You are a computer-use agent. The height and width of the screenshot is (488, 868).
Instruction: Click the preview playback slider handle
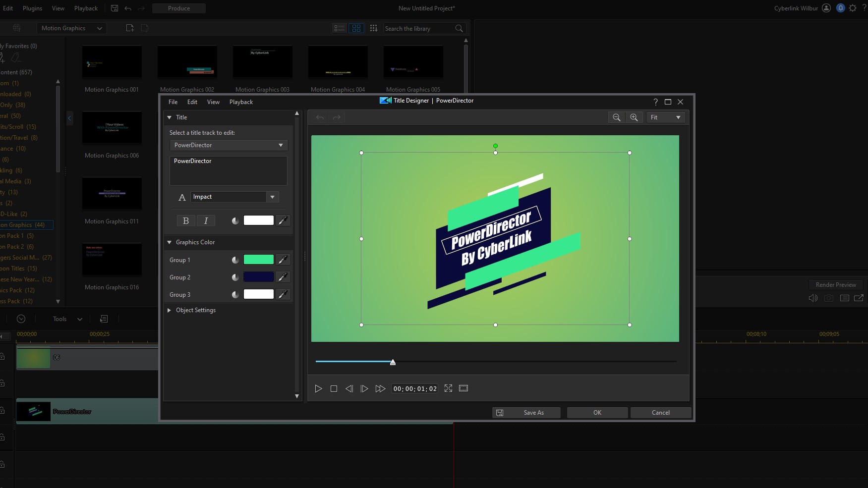coord(393,362)
